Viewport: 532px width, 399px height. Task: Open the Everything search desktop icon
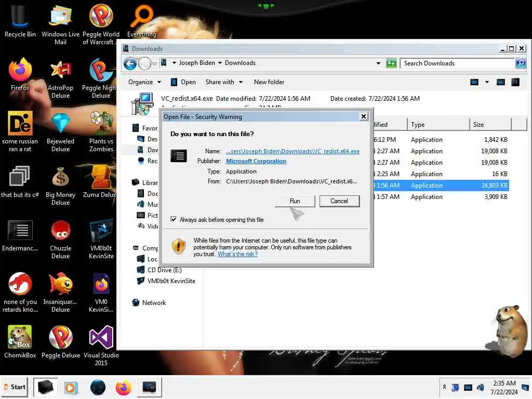coord(141,21)
